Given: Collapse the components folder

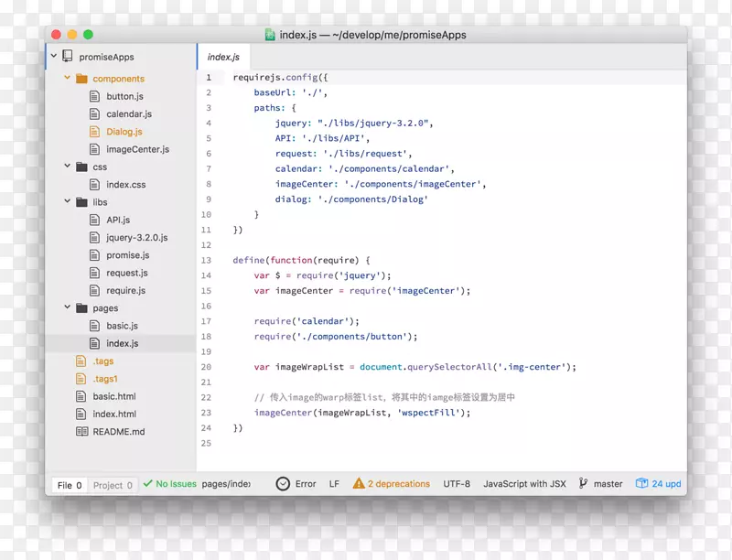Looking at the screenshot, I should [x=67, y=78].
